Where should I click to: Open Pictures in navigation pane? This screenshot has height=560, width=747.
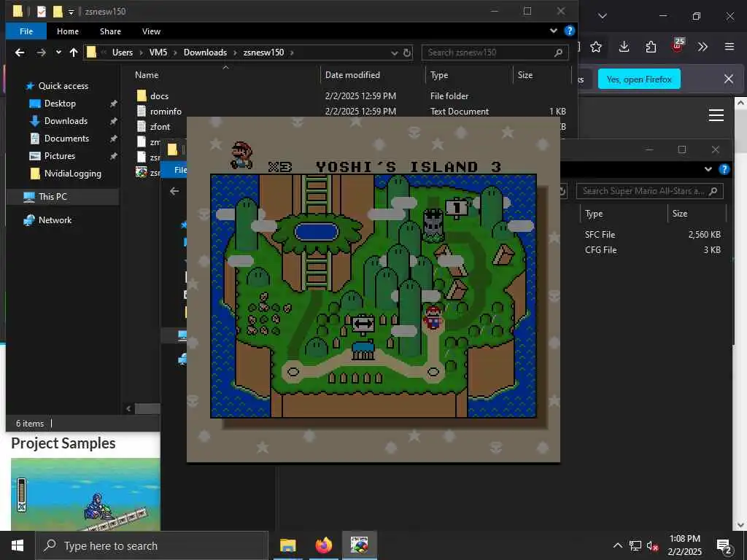[x=59, y=156]
